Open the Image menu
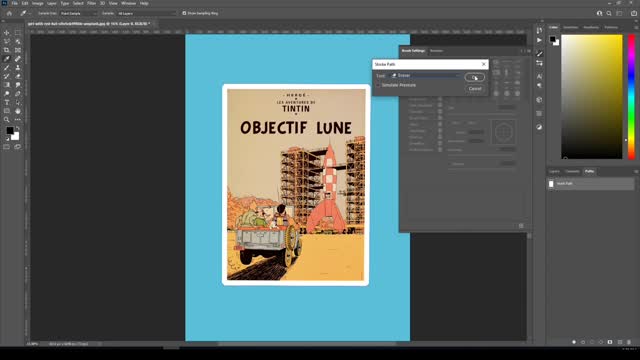The image size is (640, 360). 38,3
